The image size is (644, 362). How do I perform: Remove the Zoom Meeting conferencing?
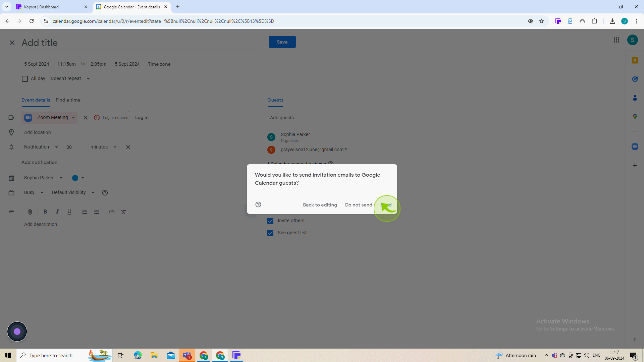pyautogui.click(x=86, y=118)
